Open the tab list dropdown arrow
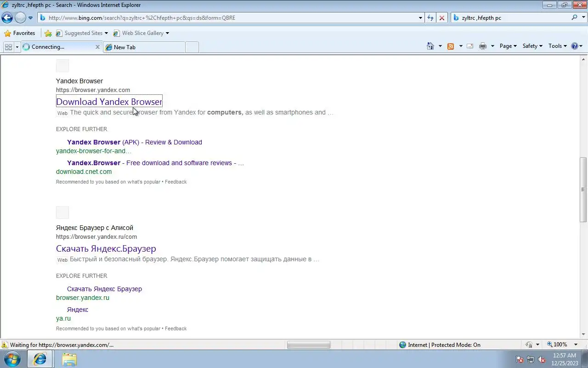 click(17, 47)
